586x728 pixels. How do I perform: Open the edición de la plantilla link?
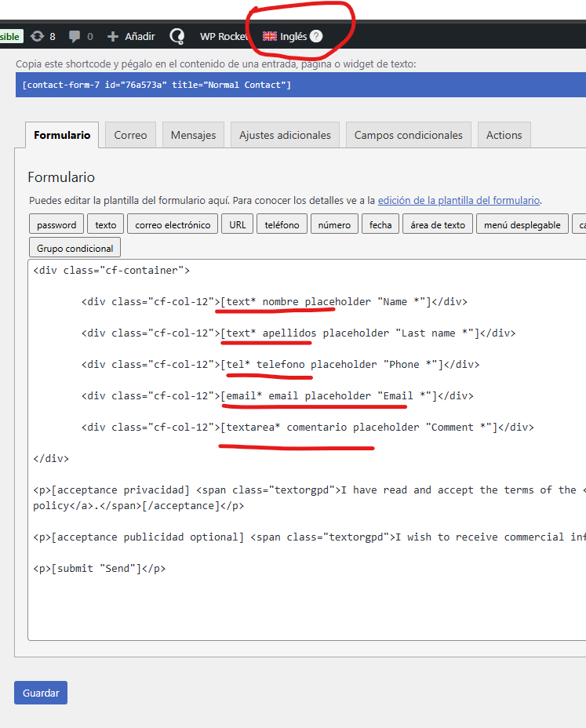click(459, 200)
